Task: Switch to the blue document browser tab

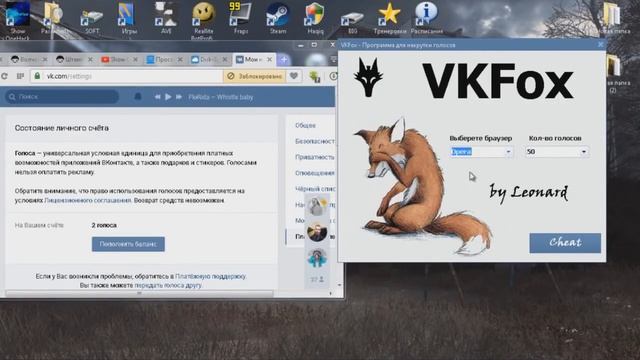Action: click(163, 60)
